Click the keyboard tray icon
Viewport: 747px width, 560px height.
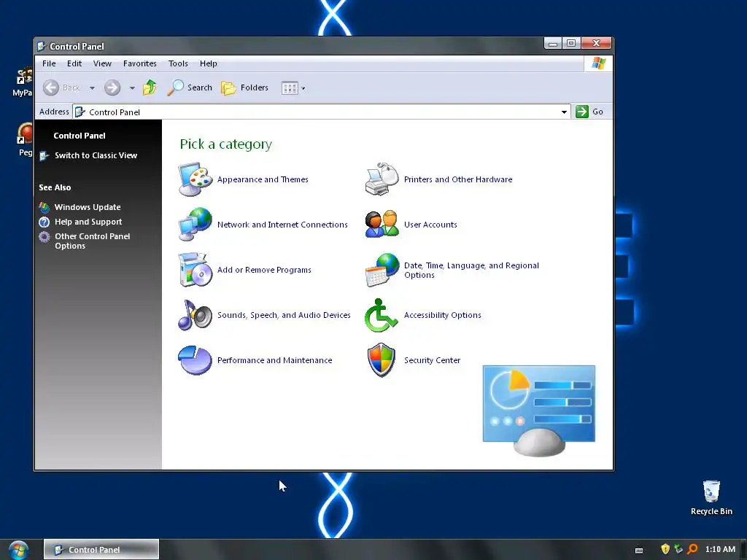[x=639, y=550]
